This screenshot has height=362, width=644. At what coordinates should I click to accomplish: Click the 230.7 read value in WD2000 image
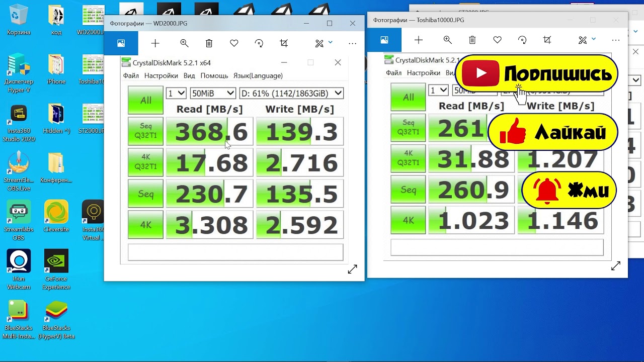[x=209, y=194]
